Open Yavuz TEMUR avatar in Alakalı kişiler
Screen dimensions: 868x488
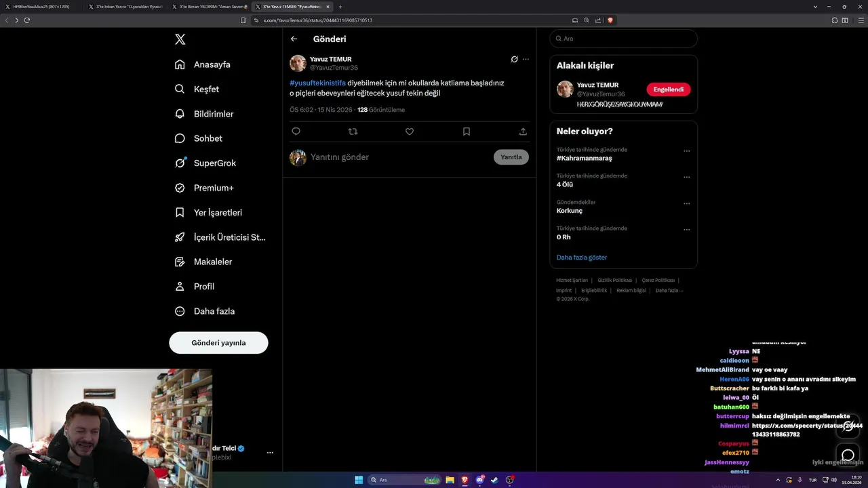(565, 89)
